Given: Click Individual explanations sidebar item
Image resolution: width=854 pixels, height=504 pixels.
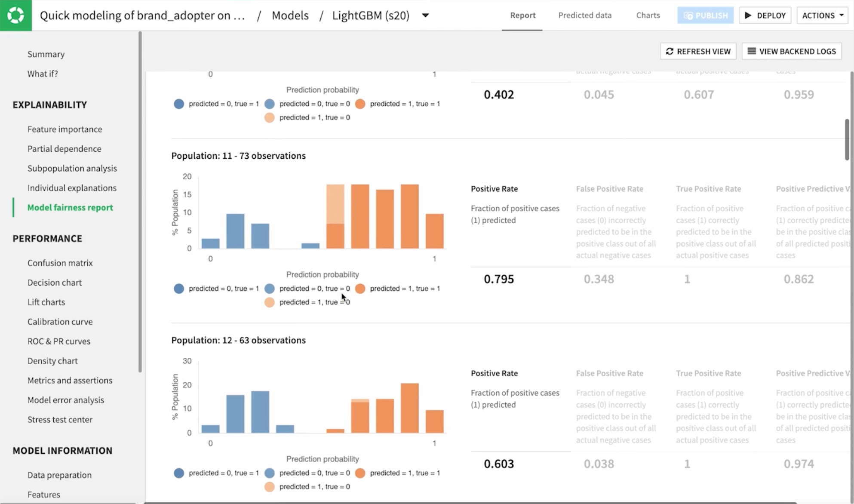Looking at the screenshot, I should pos(71,187).
